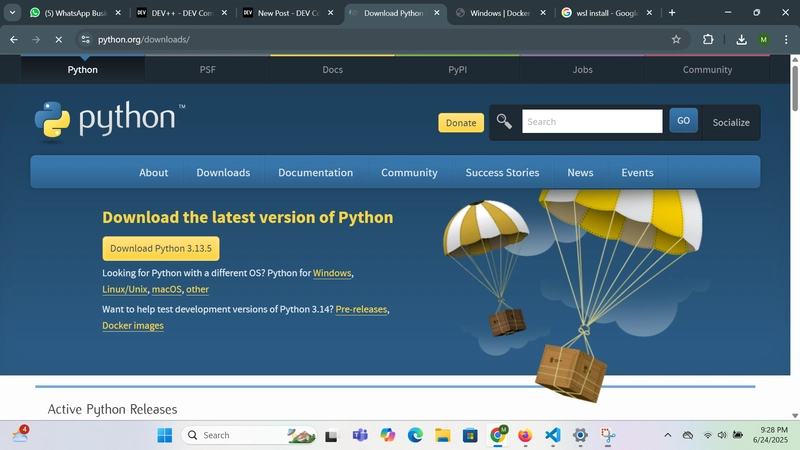Open Task View from the taskbar
Screen dimensions: 800x450
click(332, 435)
